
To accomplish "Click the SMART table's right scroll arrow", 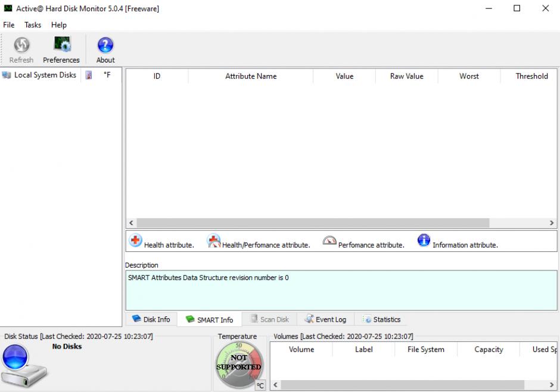I will [552, 223].
